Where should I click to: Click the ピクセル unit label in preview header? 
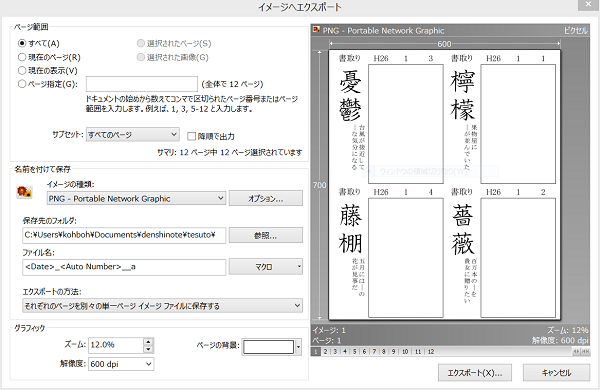click(576, 31)
